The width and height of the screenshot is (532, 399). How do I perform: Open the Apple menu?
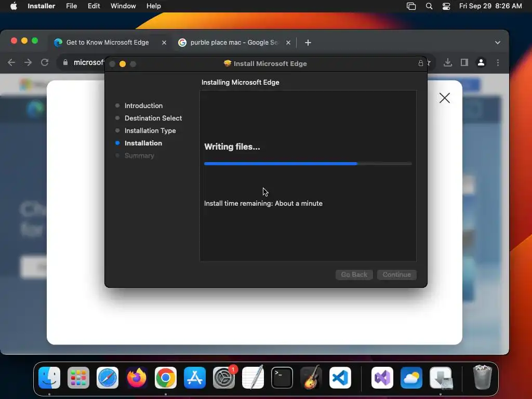[14, 6]
